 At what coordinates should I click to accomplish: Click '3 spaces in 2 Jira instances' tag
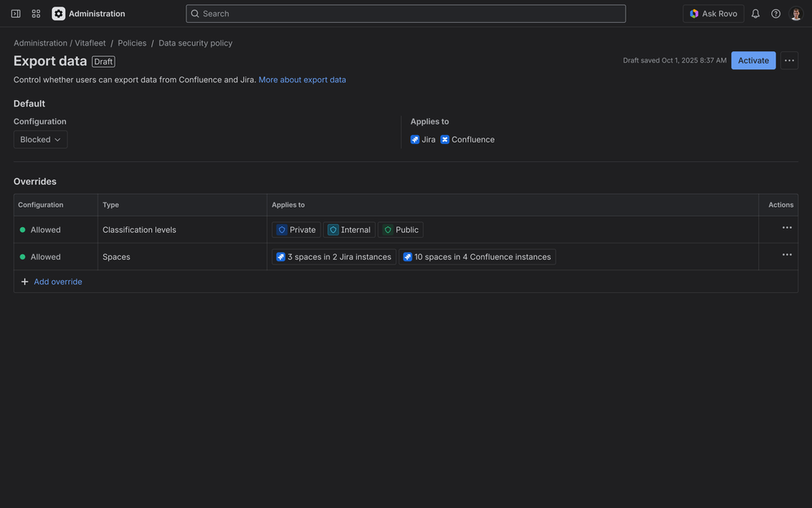[334, 257]
